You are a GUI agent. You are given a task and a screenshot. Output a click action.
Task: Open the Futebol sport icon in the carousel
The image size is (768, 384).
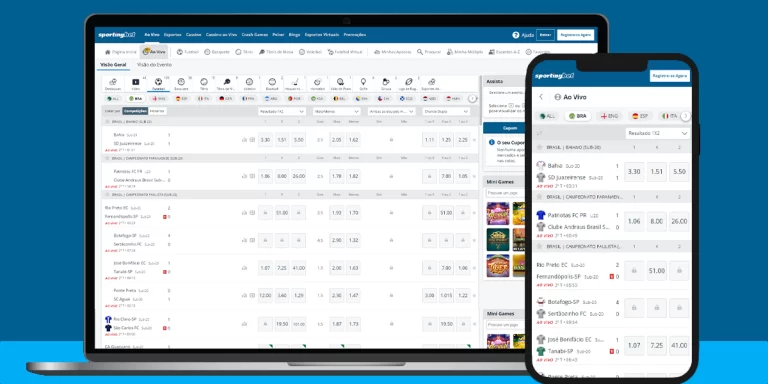pyautogui.click(x=158, y=84)
